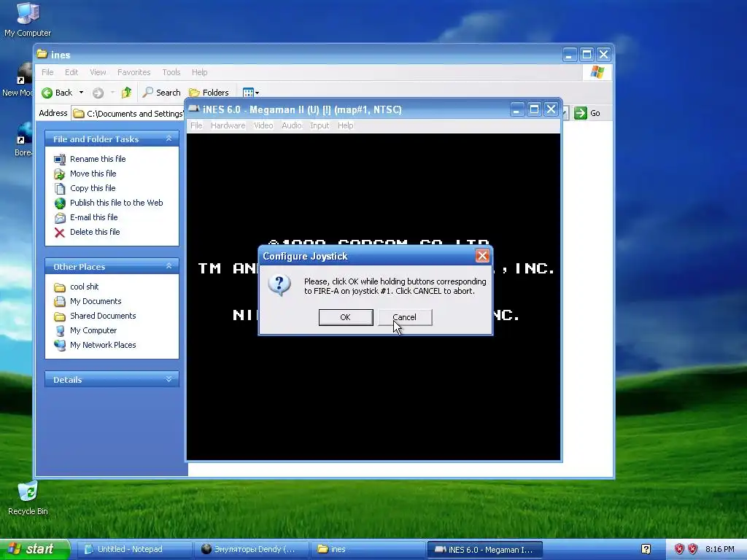Click the address bar path field
The height and width of the screenshot is (560, 747).
(x=128, y=113)
